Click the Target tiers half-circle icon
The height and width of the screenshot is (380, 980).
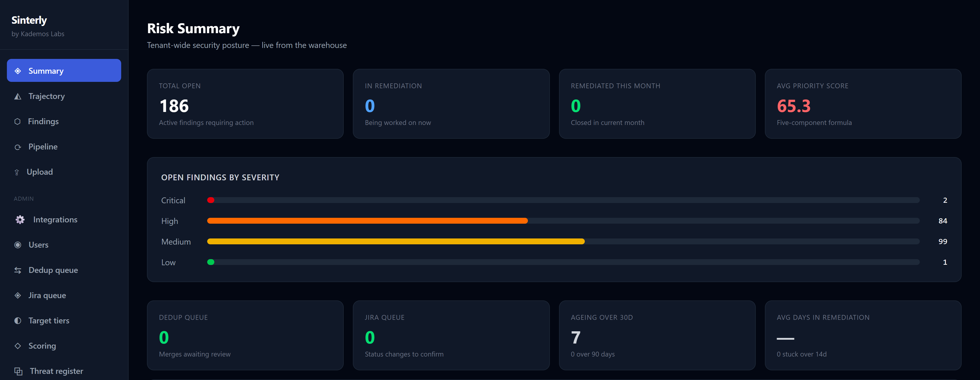pos(18,321)
